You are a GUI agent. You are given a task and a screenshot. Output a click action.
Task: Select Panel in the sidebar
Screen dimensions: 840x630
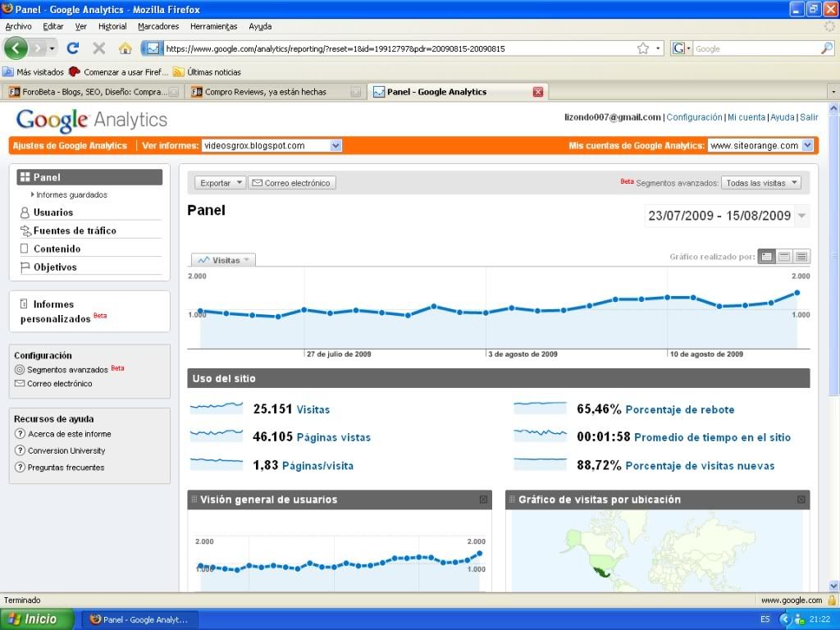tap(89, 177)
